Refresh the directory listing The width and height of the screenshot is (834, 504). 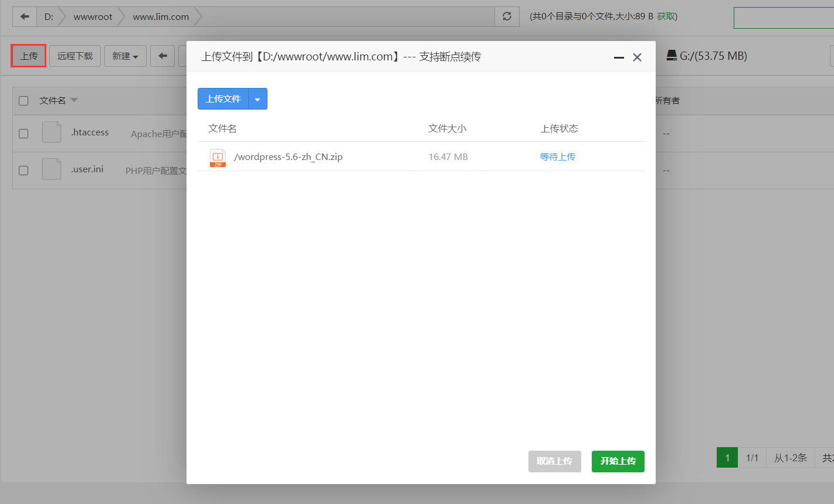(507, 16)
